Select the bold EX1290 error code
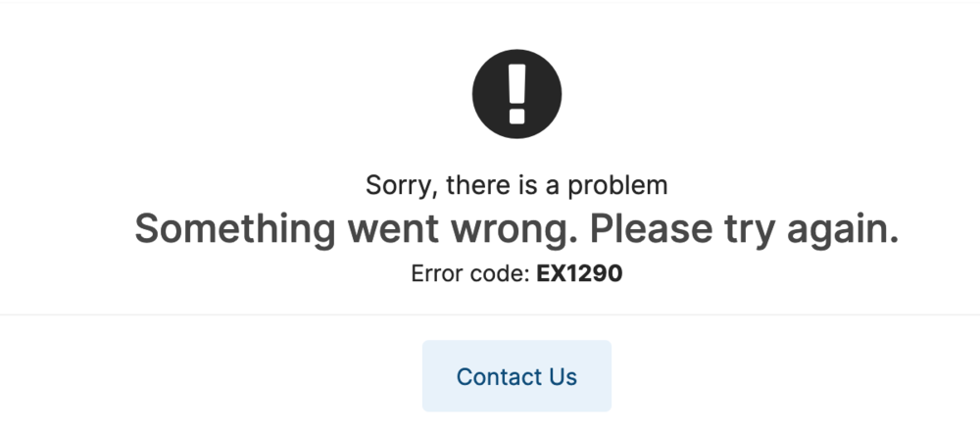The image size is (980, 429). pyautogui.click(x=579, y=273)
